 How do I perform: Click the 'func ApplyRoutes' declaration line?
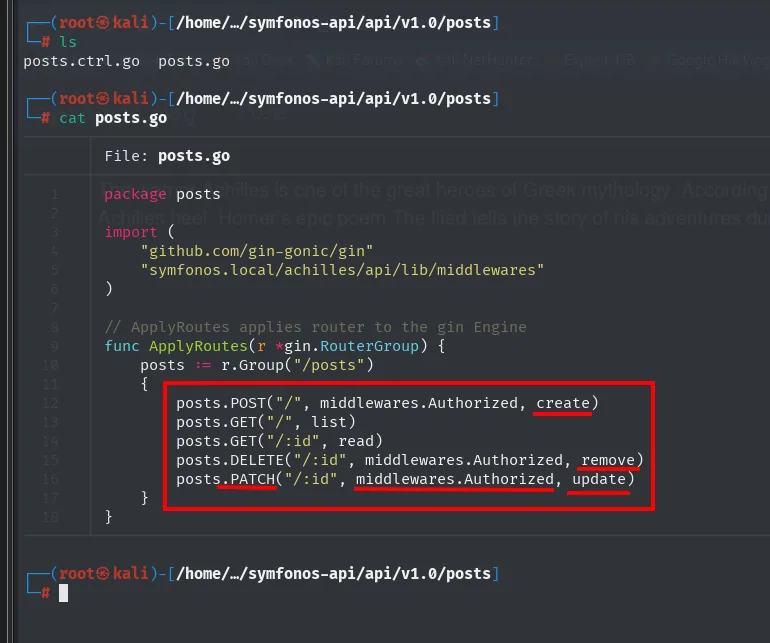click(275, 346)
